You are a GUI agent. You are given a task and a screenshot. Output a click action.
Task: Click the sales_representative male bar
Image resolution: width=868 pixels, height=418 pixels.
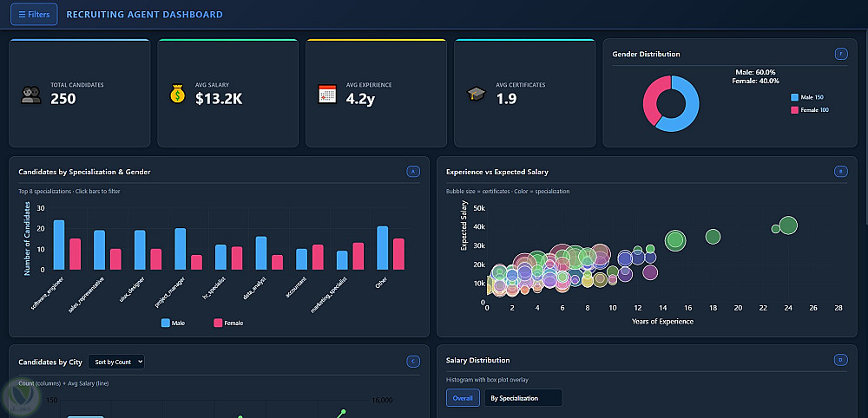click(x=99, y=250)
